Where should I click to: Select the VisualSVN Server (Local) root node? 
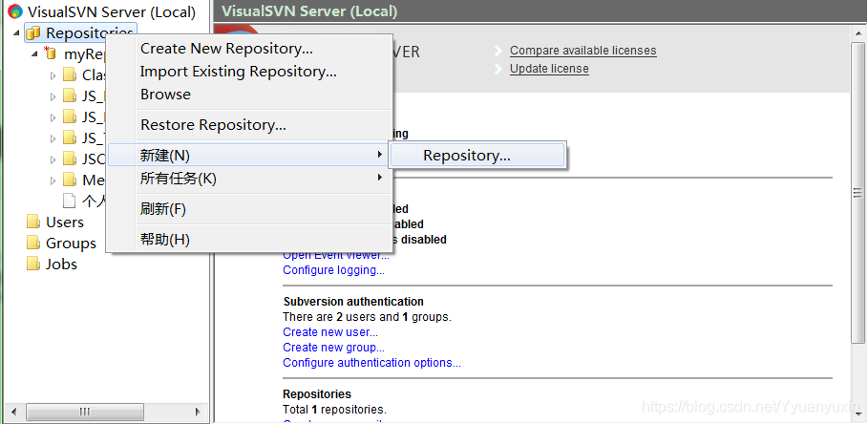pos(112,11)
